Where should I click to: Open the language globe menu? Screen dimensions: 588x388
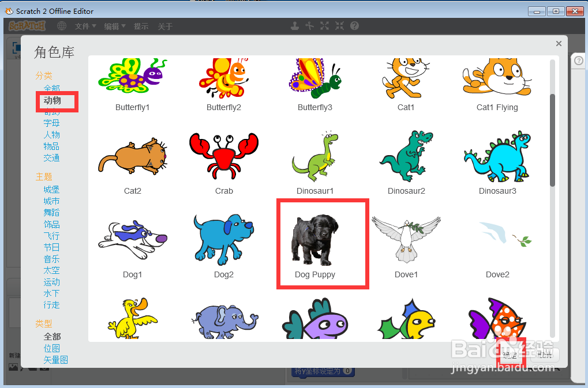coord(62,26)
